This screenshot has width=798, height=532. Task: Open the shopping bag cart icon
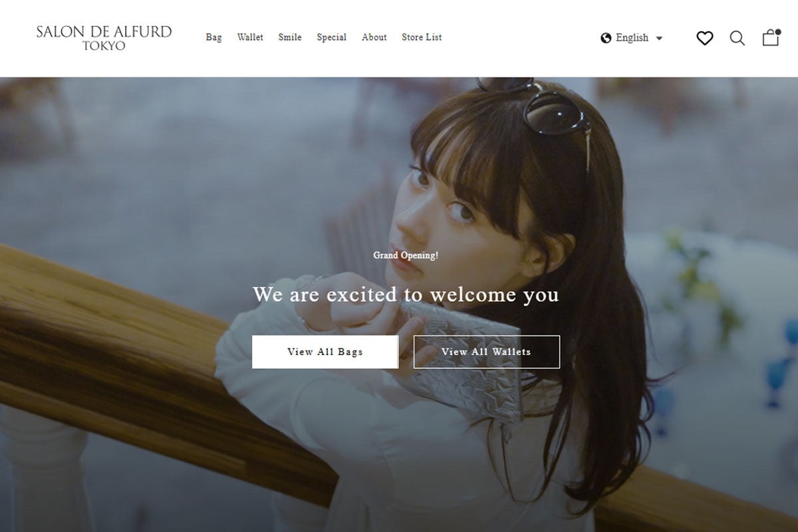coord(770,38)
